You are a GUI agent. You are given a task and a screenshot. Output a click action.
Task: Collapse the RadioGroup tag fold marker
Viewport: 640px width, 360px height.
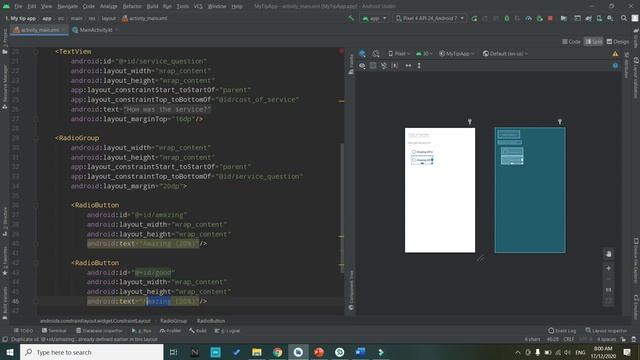click(36, 138)
